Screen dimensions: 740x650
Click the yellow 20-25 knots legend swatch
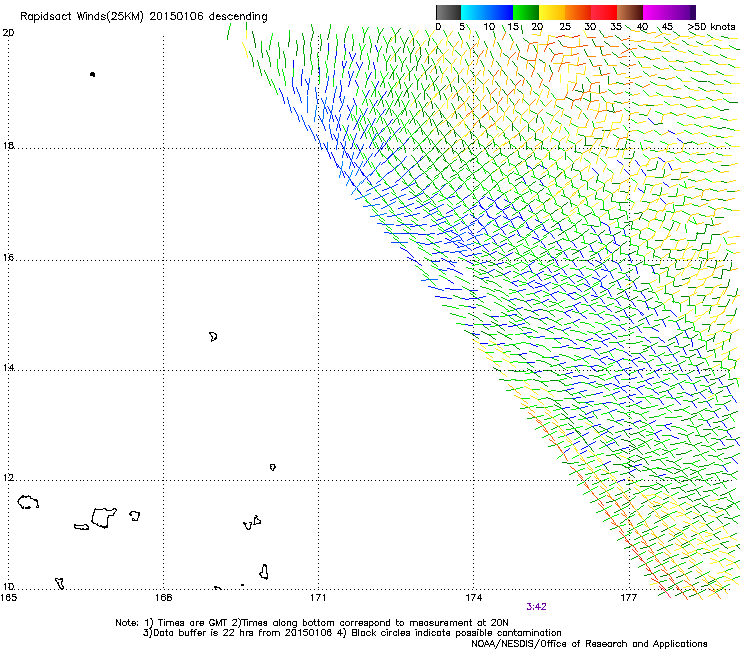tap(552, 12)
